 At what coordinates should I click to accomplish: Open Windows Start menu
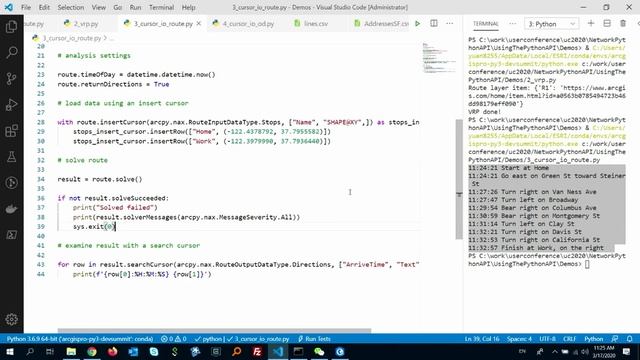9,351
